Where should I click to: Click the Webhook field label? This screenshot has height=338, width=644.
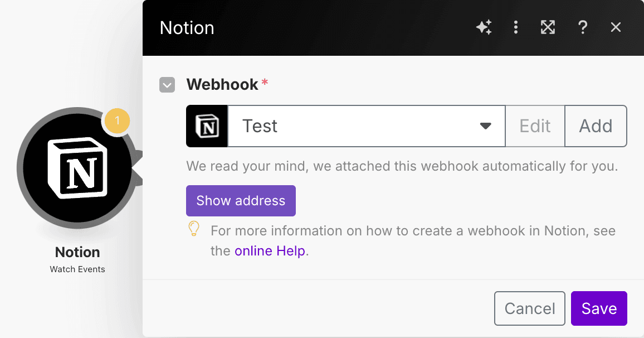(222, 85)
